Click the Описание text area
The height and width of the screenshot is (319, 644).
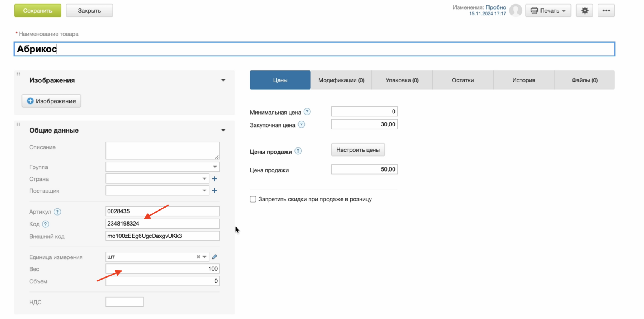click(163, 151)
